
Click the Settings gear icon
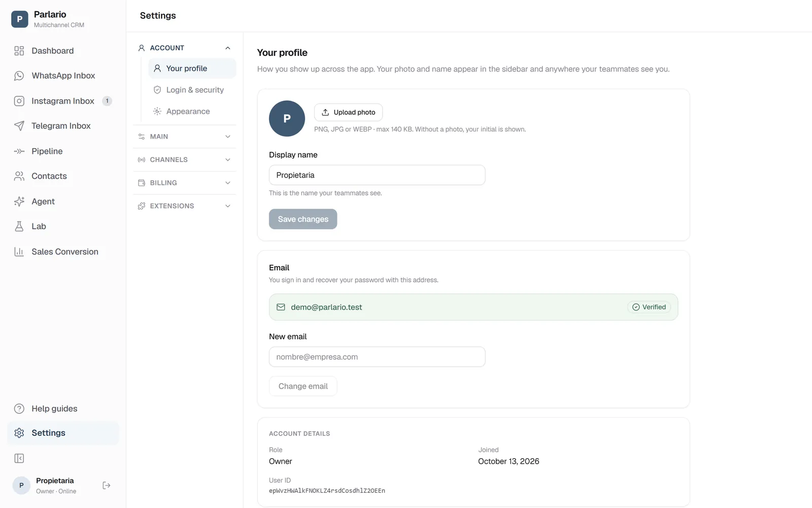19,433
